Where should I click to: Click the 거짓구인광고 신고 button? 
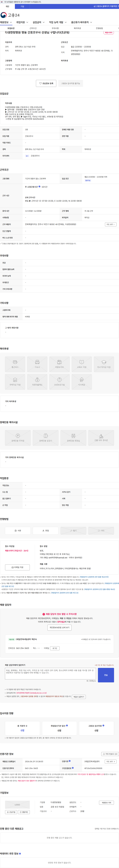110,754
